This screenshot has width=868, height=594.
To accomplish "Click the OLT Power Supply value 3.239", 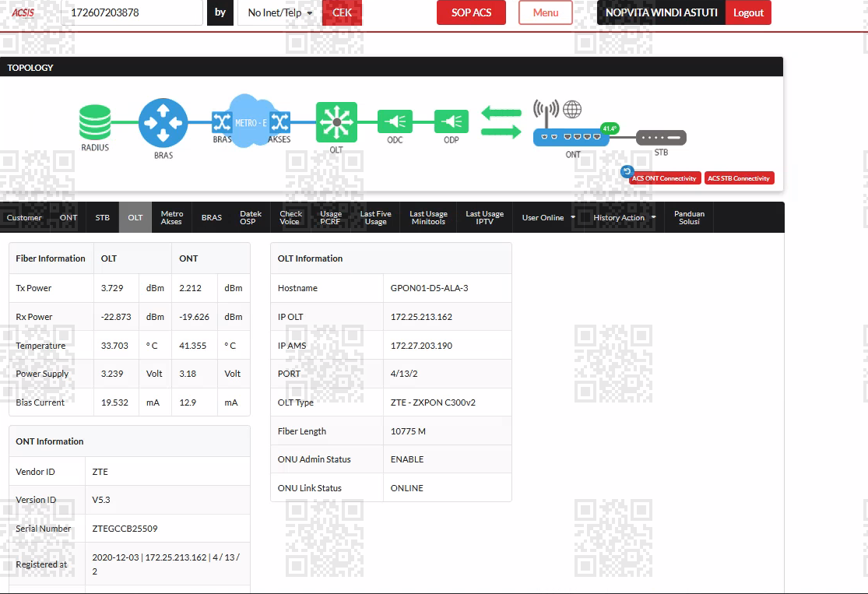I will pos(112,374).
